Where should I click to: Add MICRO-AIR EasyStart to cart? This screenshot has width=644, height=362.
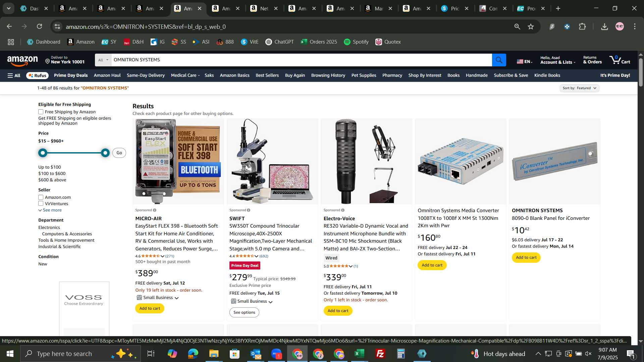point(150,308)
